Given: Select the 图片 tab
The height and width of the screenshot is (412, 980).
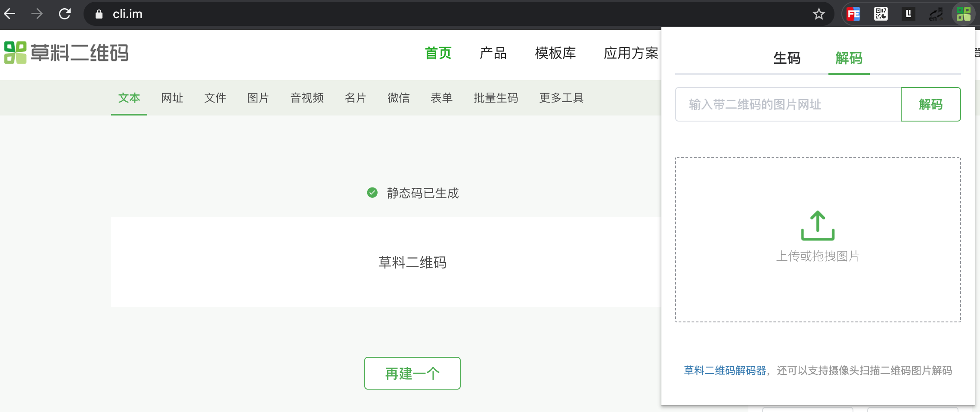Looking at the screenshot, I should pos(258,98).
